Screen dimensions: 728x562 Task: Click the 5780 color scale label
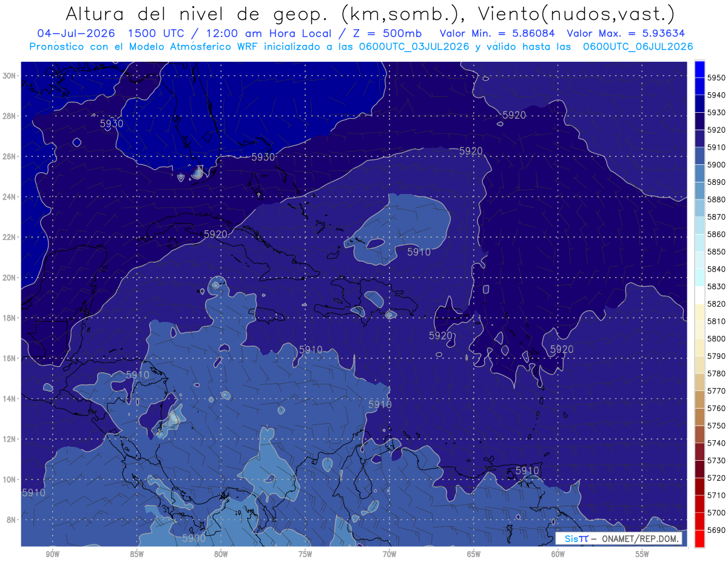coord(716,373)
